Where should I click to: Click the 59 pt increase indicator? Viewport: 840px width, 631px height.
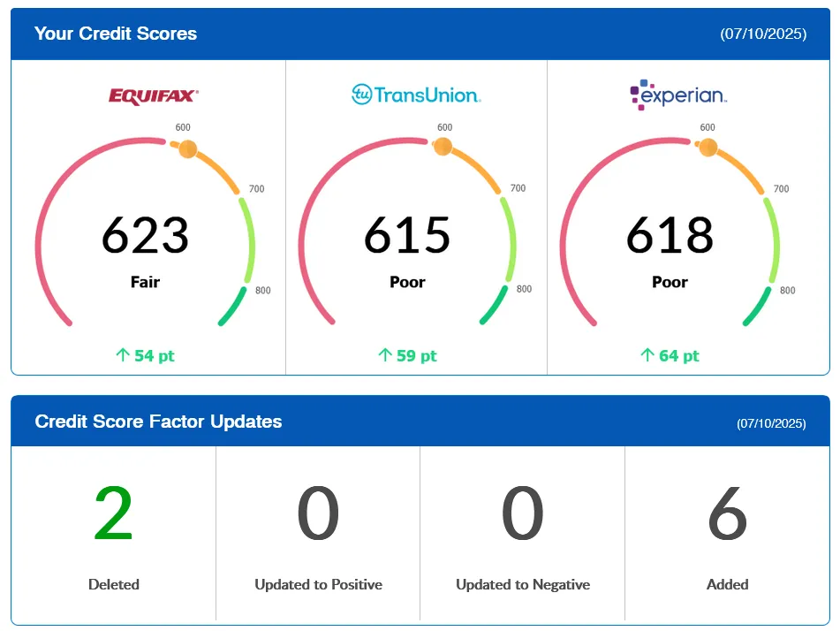[x=407, y=355]
